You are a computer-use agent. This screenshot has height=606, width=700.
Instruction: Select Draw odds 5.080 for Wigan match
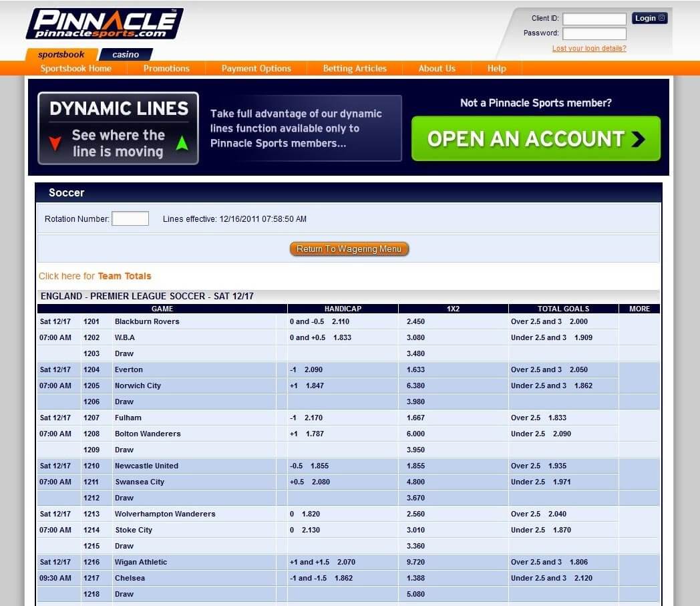pos(415,595)
